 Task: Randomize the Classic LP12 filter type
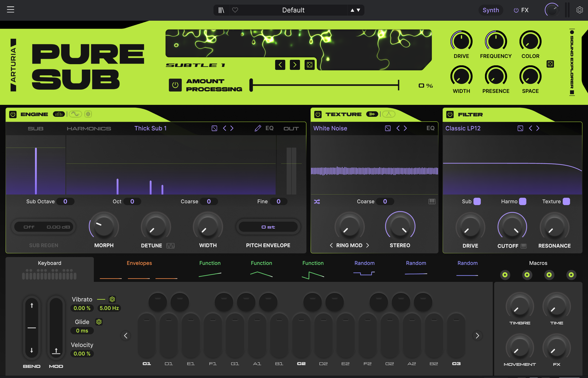pos(520,128)
